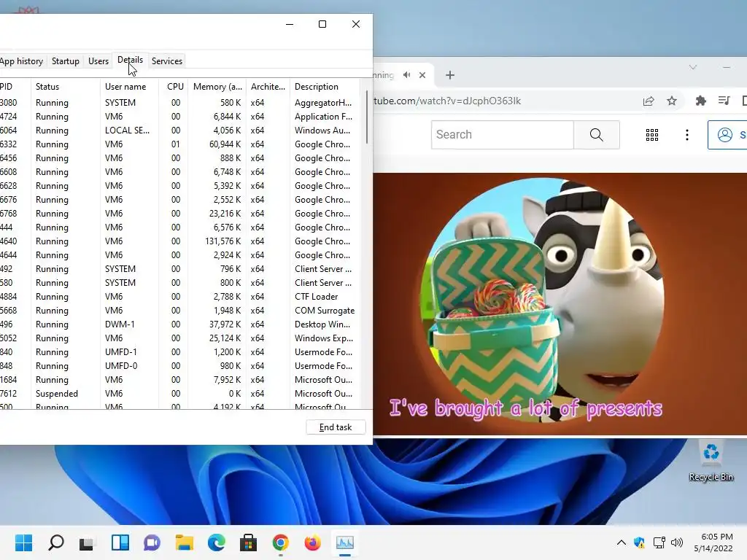Bookmark this page with star icon
Screen dimensions: 747x560
(x=672, y=101)
